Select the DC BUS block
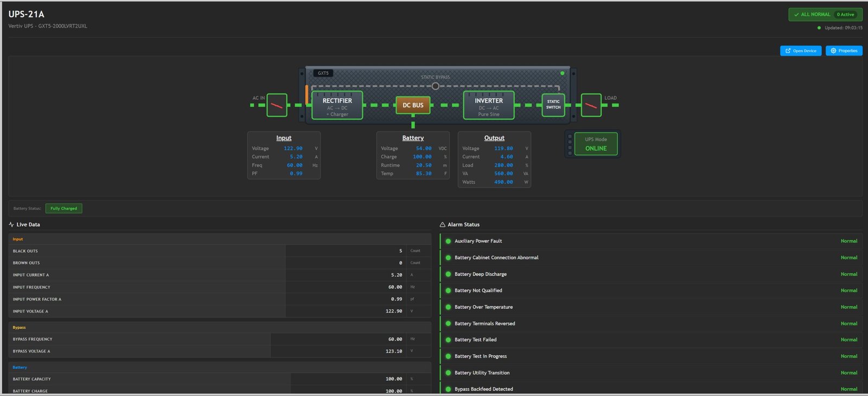Image resolution: width=868 pixels, height=396 pixels. 413,105
